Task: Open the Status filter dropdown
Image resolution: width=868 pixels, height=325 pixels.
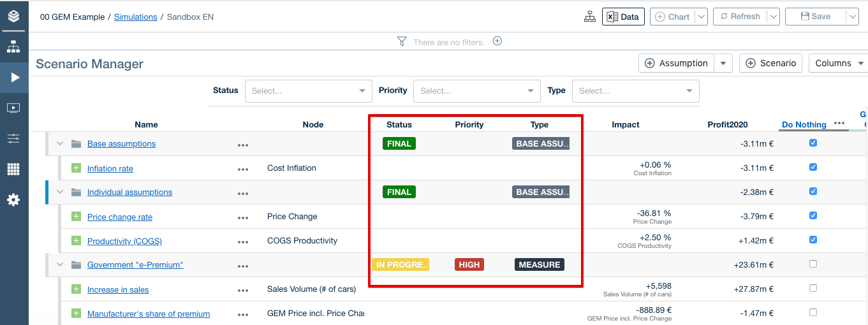Action: (308, 91)
